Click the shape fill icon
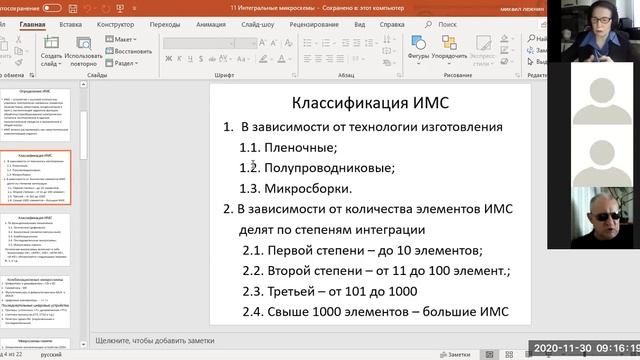 (x=505, y=39)
